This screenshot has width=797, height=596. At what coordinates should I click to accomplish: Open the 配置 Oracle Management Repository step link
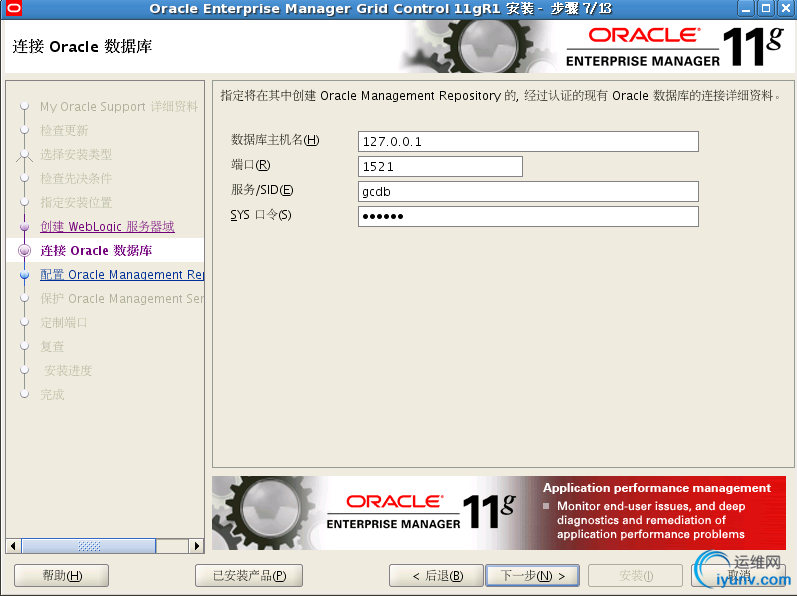pos(122,275)
